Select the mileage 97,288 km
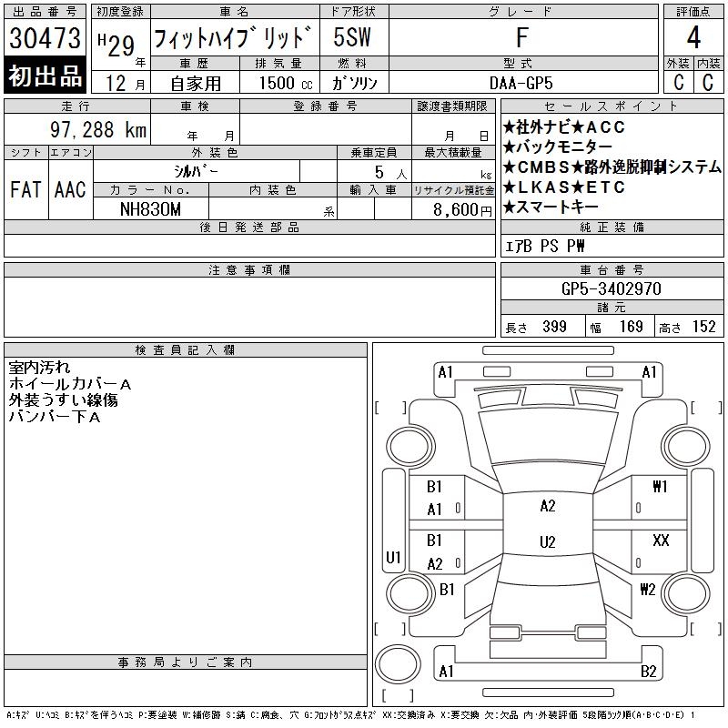Viewport: 728px width, 728px height. tap(98, 130)
